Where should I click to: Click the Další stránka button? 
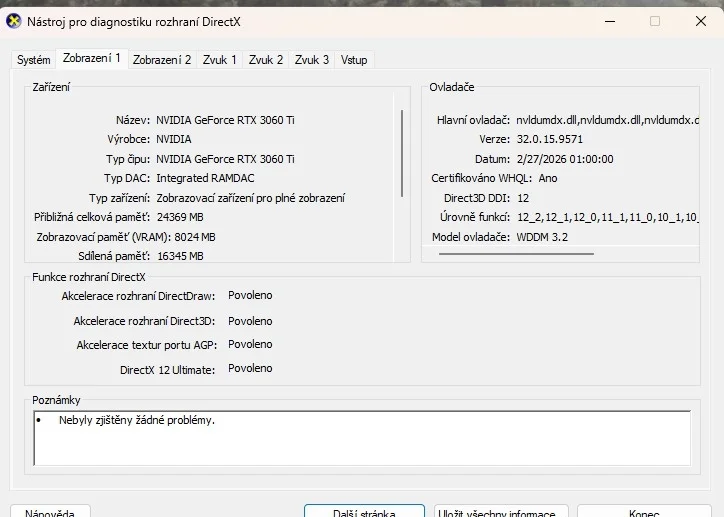click(364, 512)
